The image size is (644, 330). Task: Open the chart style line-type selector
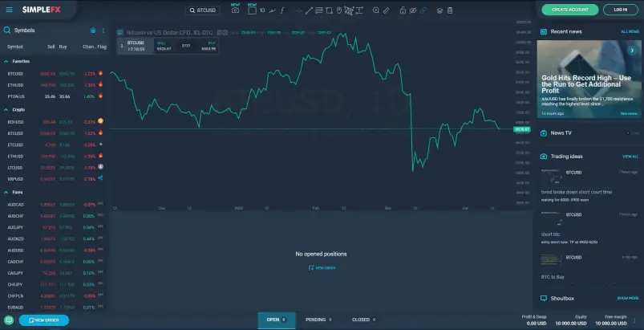pyautogui.click(x=272, y=10)
